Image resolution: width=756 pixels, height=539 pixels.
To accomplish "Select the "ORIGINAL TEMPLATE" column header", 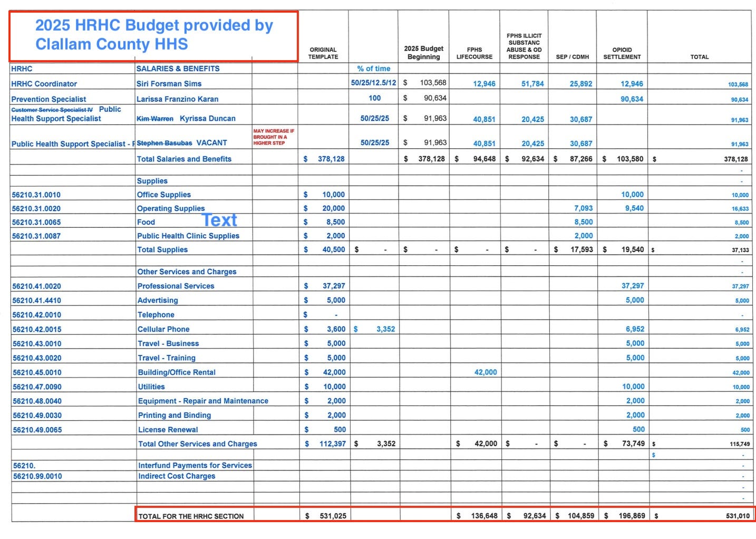I will [323, 53].
